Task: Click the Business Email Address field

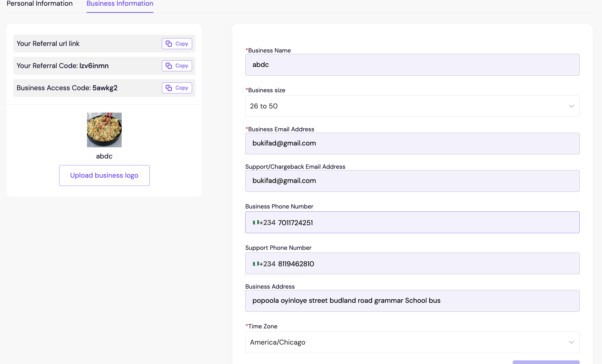Action: click(x=412, y=143)
